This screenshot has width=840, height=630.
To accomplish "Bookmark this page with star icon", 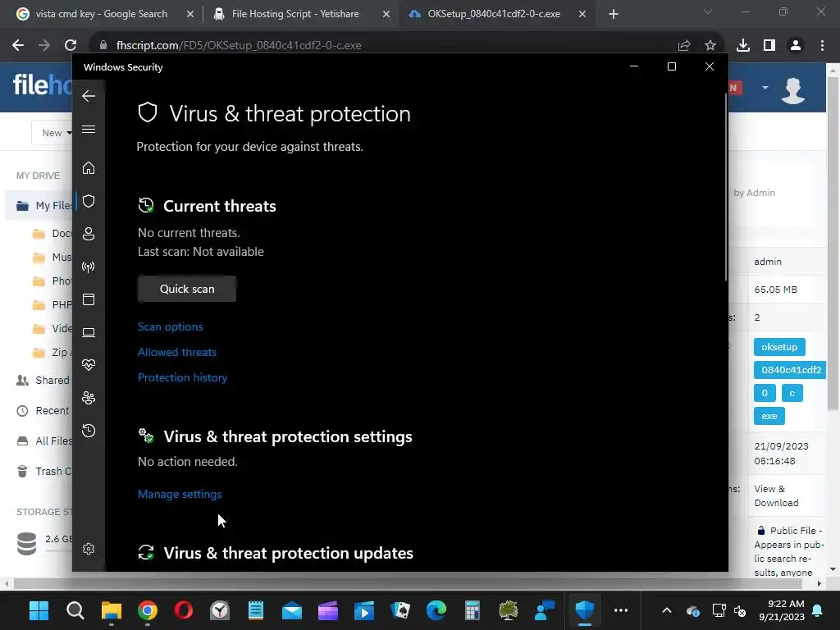I will click(x=710, y=46).
